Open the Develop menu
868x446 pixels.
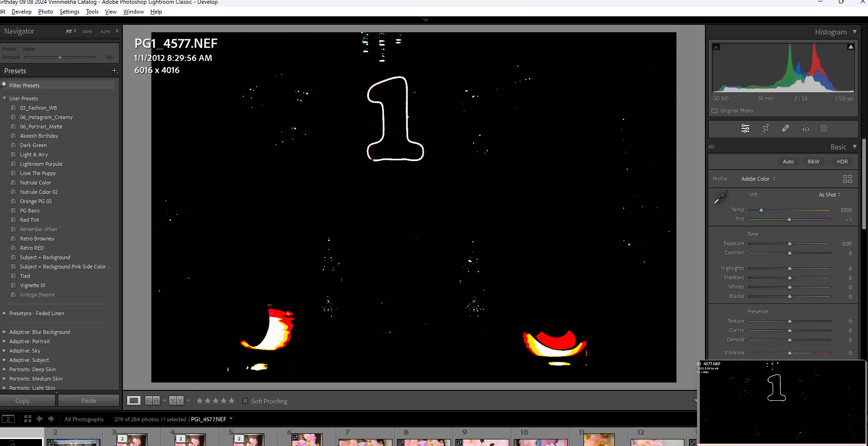[x=21, y=12]
